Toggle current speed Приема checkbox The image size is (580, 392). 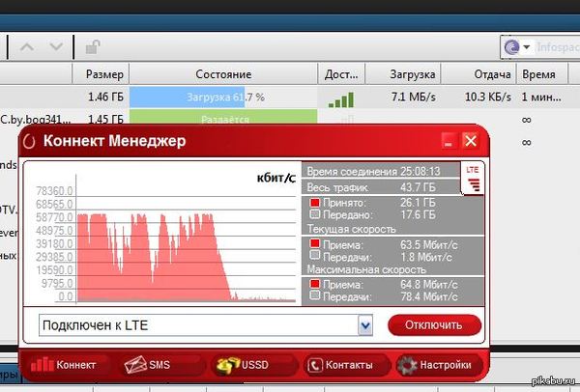tap(314, 245)
